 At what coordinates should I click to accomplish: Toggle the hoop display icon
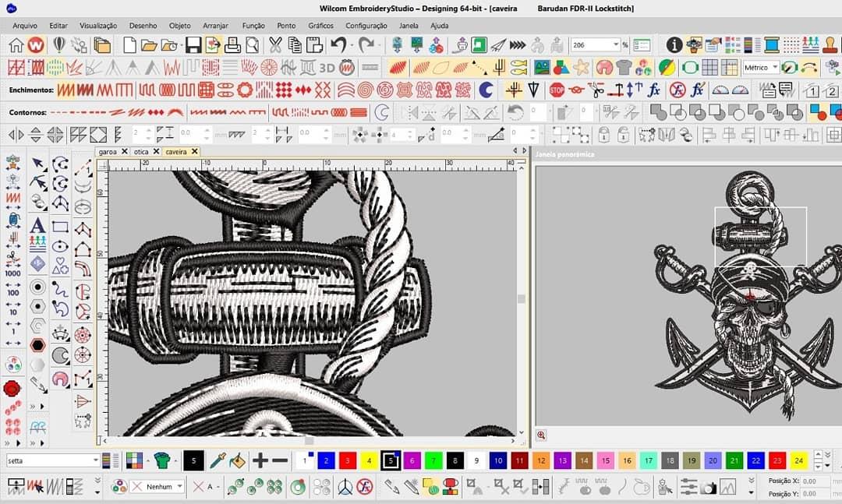pos(690,68)
